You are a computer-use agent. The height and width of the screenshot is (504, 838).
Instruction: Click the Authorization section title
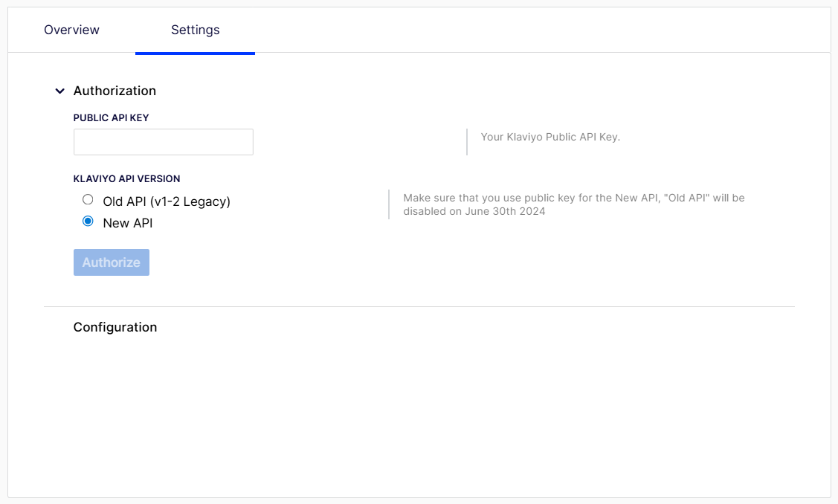tap(115, 91)
